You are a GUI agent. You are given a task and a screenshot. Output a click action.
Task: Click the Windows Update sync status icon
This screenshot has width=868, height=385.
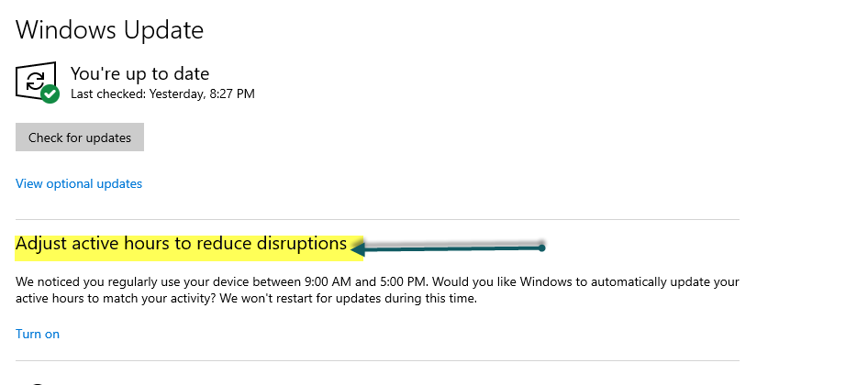click(36, 82)
